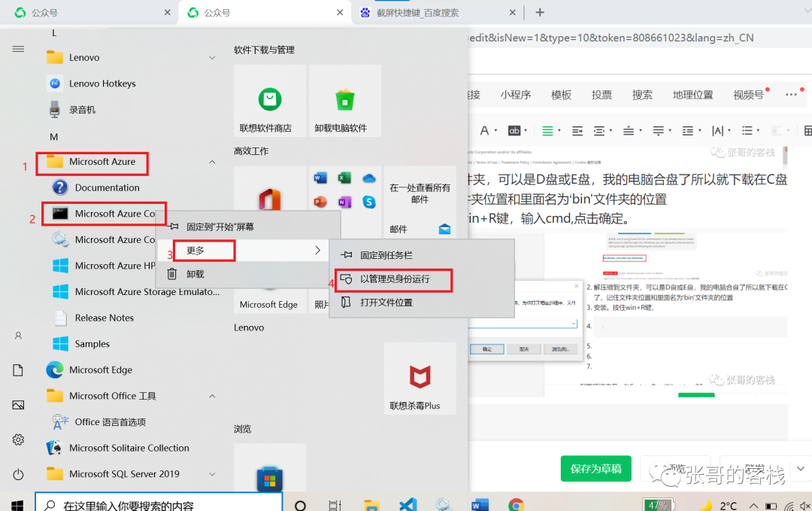Open Samples in the app list
The image size is (812, 511).
pyautogui.click(x=81, y=344)
